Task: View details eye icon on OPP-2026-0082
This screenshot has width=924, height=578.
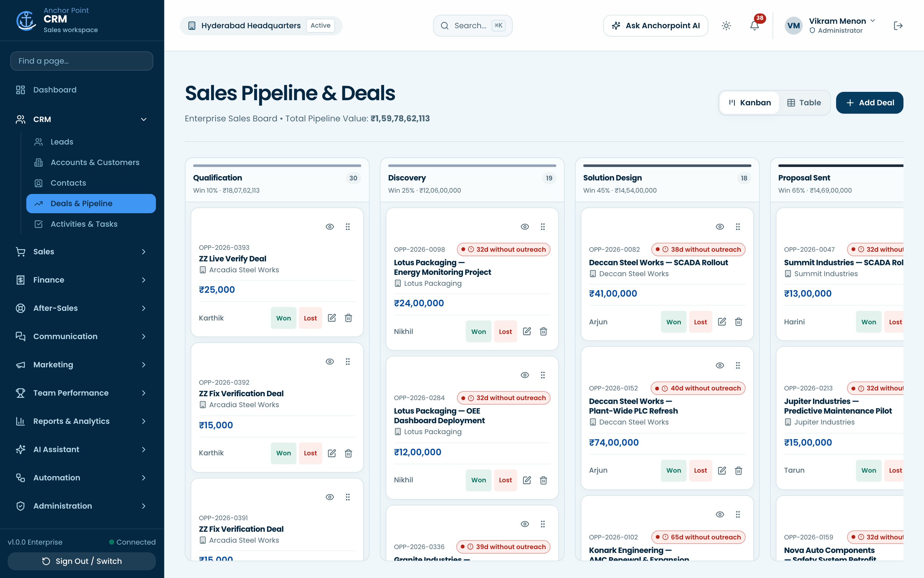Action: click(x=720, y=227)
